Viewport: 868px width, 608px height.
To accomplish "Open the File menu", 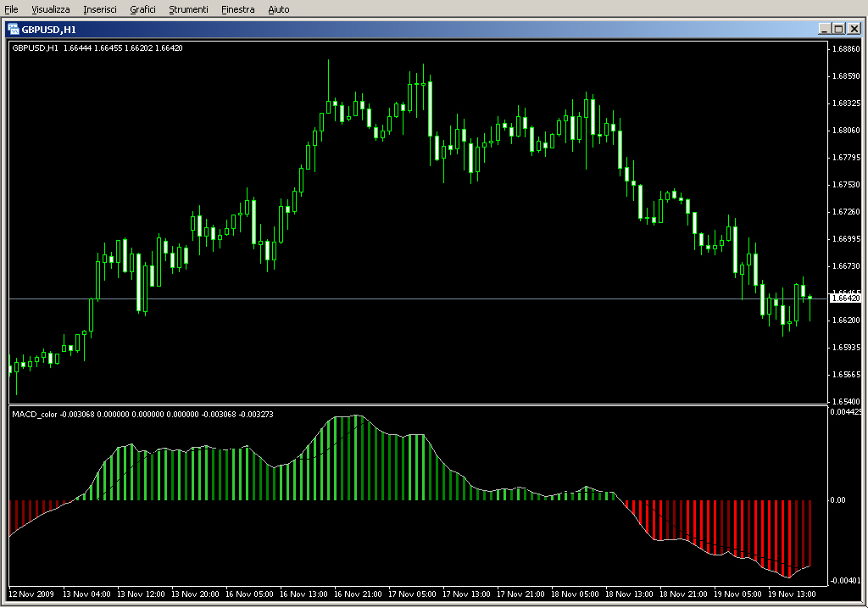I will click(12, 9).
